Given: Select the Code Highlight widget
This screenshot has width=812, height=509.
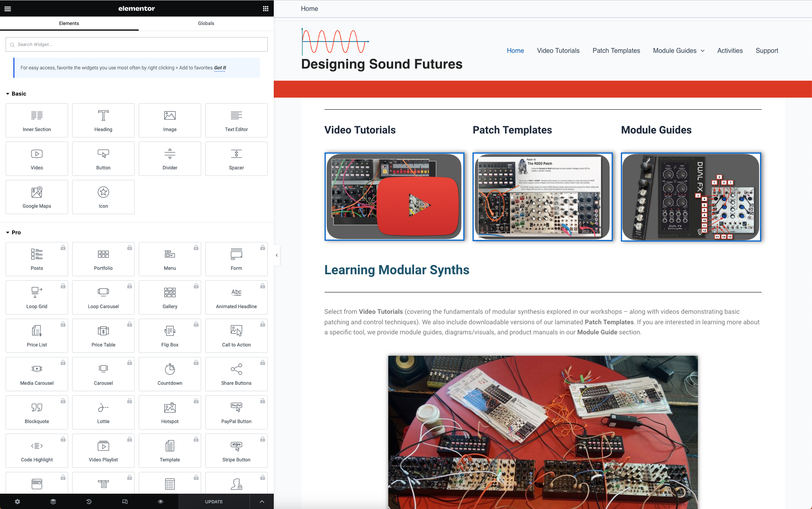Looking at the screenshot, I should click(x=37, y=451).
